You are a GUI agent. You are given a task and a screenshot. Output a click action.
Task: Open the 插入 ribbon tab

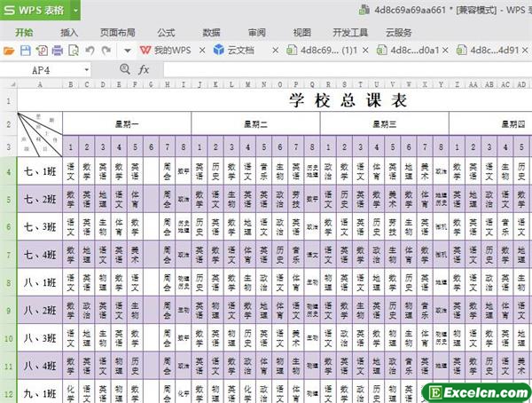tap(69, 33)
